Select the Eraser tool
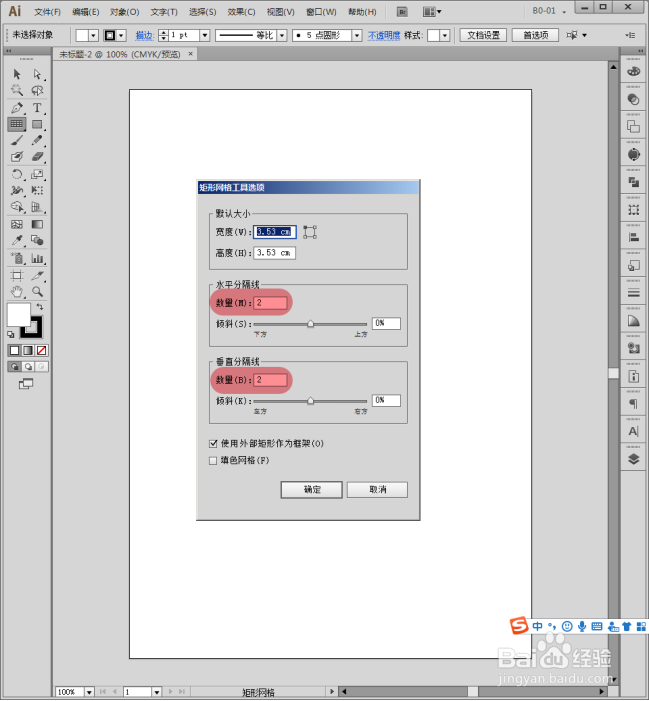This screenshot has width=649, height=701. [x=37, y=156]
